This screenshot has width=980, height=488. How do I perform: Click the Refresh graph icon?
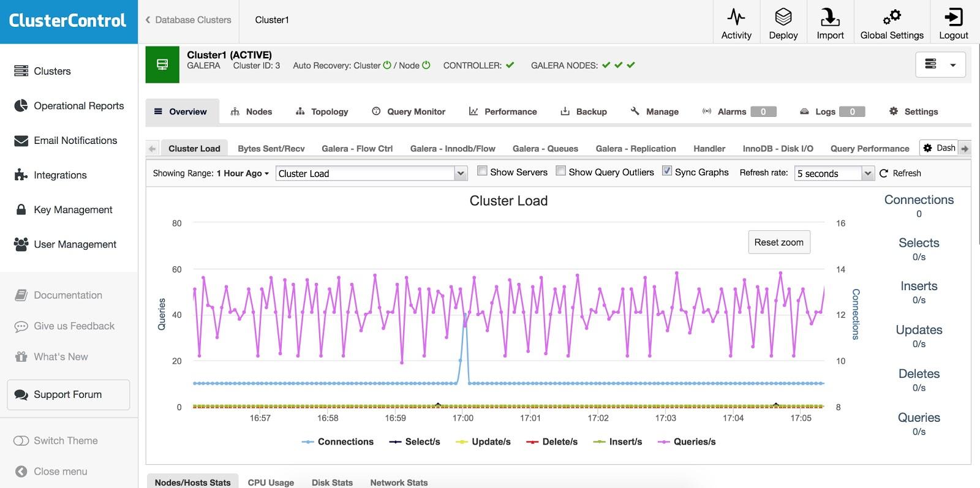coord(884,173)
